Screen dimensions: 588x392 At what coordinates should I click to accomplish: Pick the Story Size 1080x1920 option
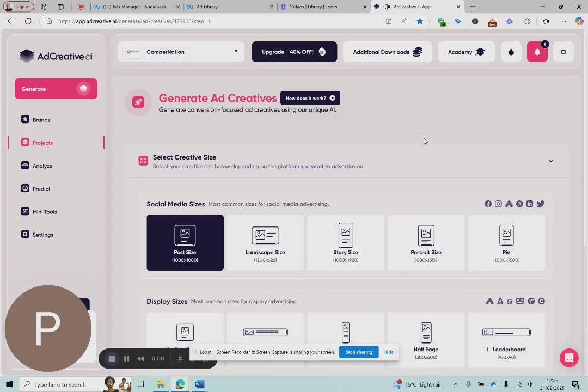(x=346, y=242)
